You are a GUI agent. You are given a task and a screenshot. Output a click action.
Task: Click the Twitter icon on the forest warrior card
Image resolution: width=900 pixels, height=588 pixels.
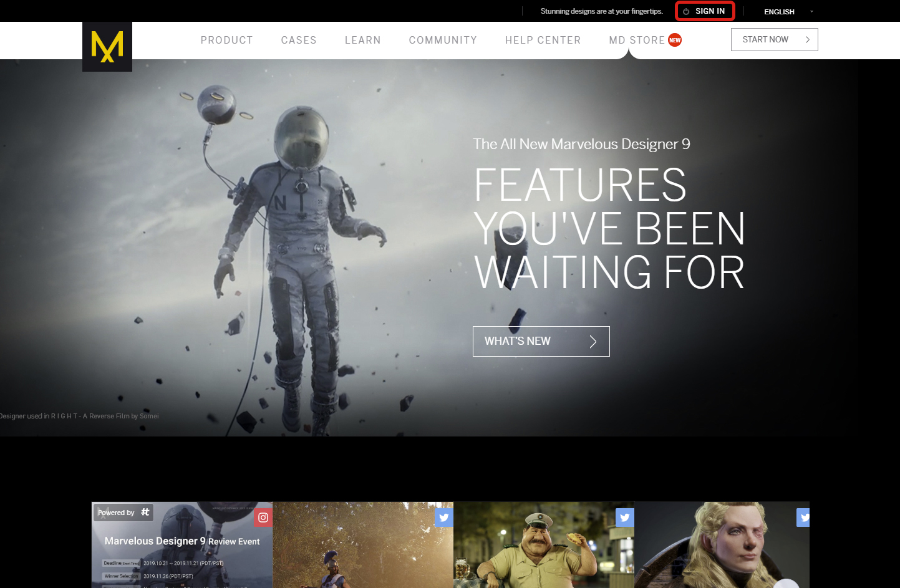point(444,518)
